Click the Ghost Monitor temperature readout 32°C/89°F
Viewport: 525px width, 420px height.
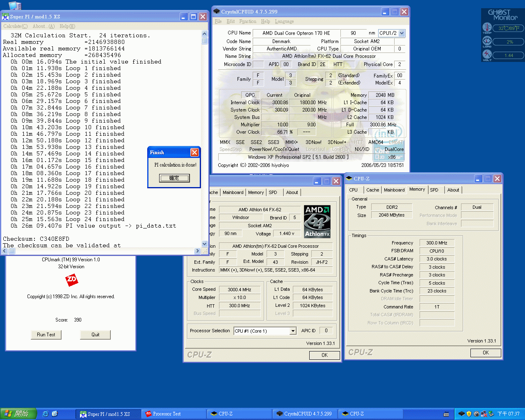509,28
